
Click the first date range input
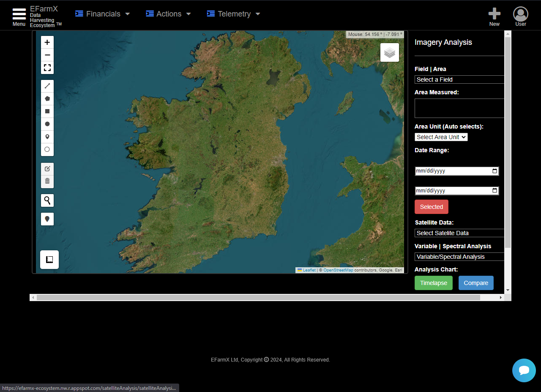453,171
